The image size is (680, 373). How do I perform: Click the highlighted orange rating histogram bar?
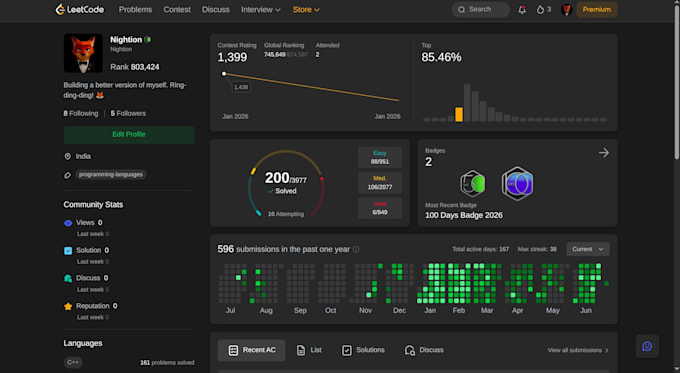tap(459, 115)
